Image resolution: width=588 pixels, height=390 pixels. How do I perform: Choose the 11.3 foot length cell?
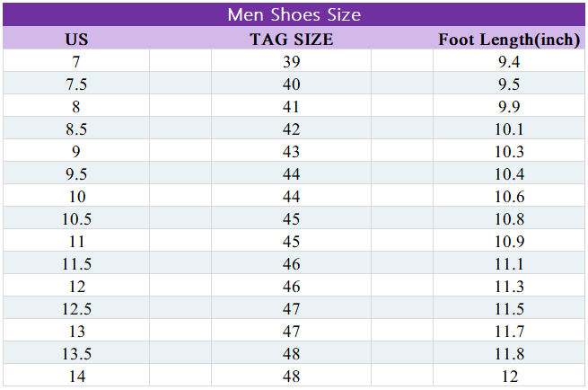(508, 287)
